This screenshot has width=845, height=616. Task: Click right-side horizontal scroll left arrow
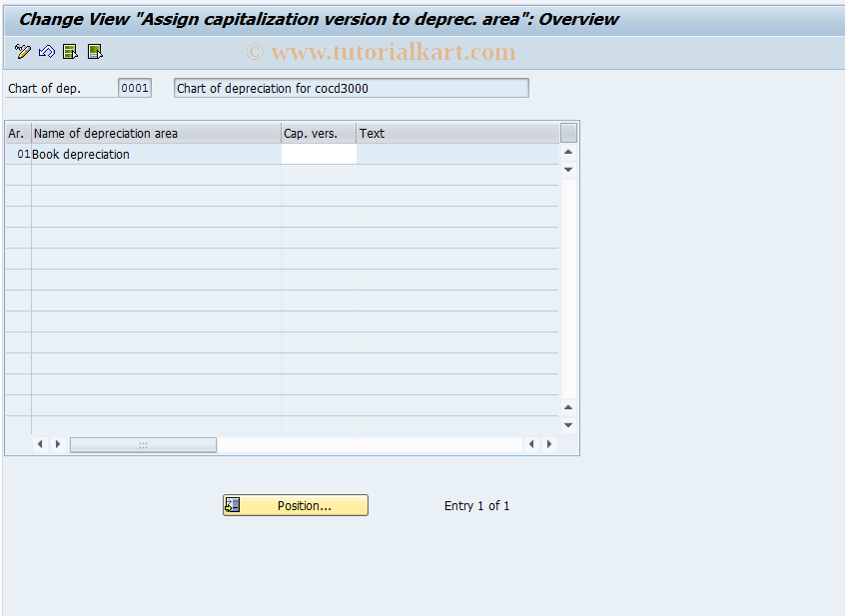click(x=531, y=444)
